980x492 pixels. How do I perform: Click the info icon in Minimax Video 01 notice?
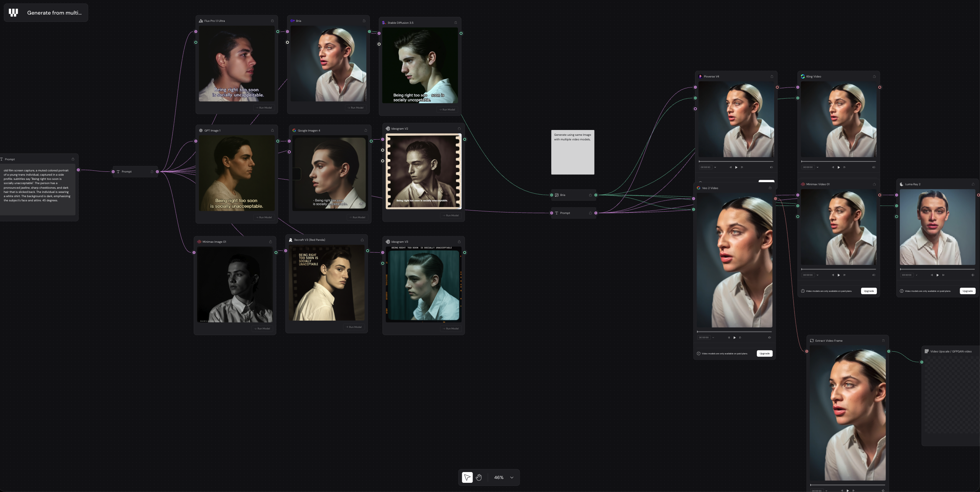(x=803, y=291)
